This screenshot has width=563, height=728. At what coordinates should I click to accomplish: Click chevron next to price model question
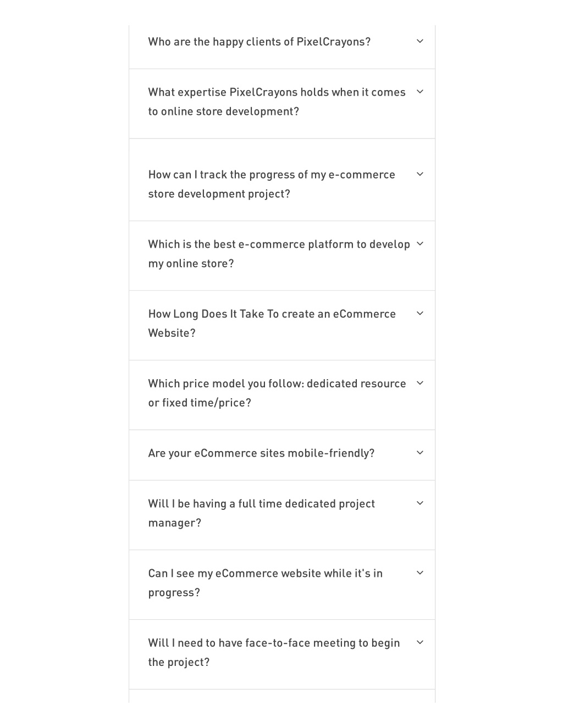click(420, 383)
